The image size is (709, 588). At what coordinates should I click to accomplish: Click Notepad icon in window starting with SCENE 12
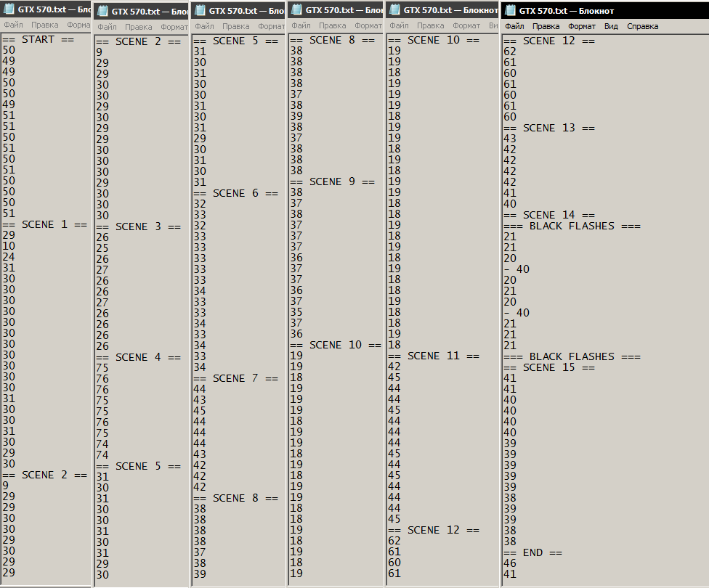click(510, 10)
